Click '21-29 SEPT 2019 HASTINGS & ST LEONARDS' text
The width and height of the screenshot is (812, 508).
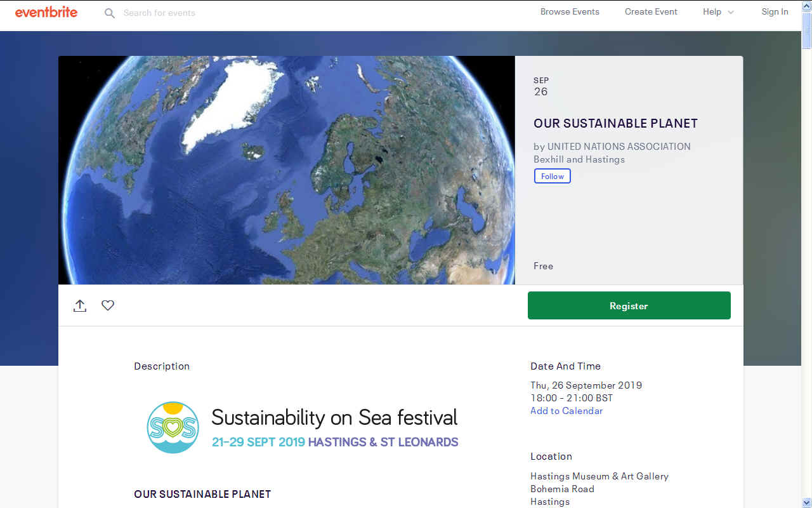click(x=335, y=442)
